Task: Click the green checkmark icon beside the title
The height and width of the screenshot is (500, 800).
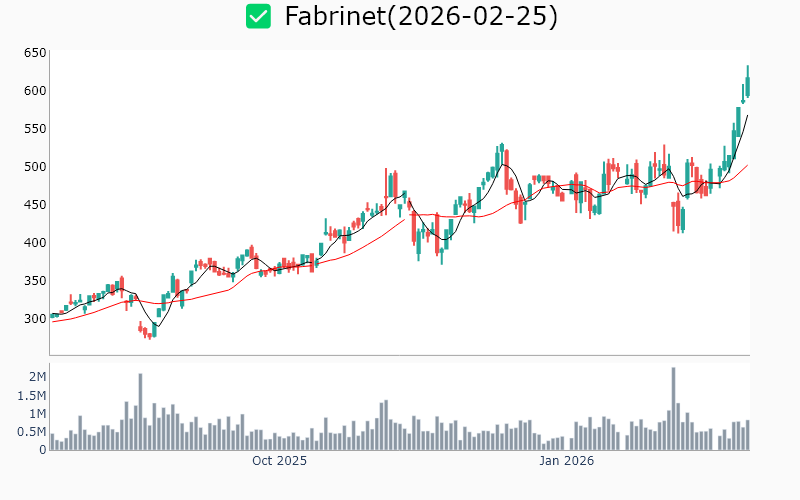Action: click(x=258, y=16)
